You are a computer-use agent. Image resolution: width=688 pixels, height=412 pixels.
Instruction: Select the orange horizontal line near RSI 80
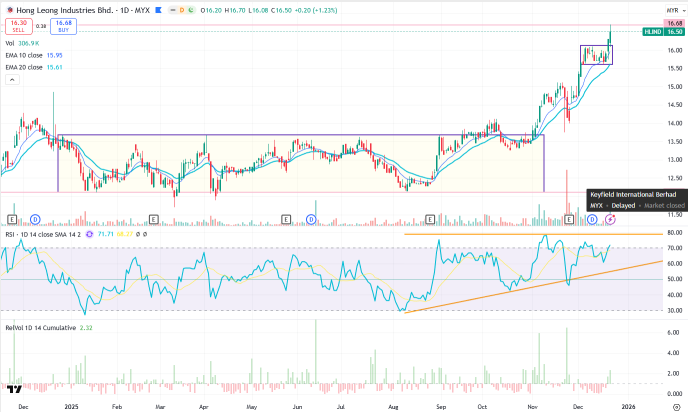click(533, 234)
